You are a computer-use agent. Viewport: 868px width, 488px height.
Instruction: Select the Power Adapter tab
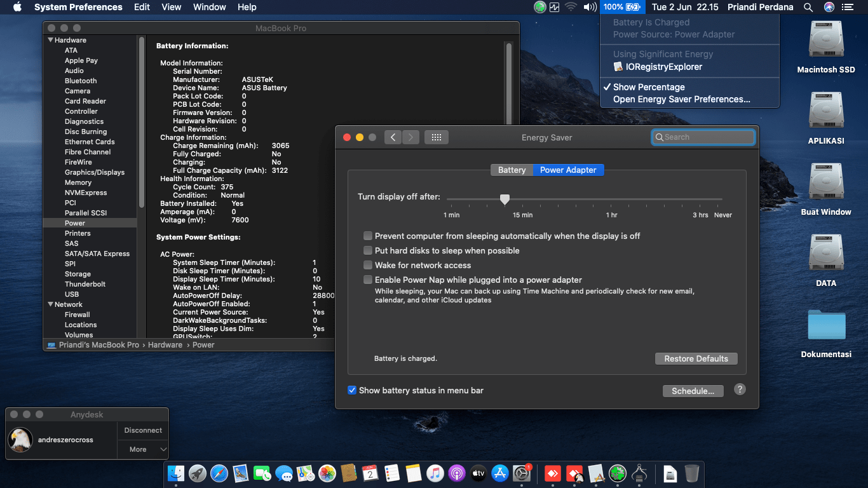[568, 170]
